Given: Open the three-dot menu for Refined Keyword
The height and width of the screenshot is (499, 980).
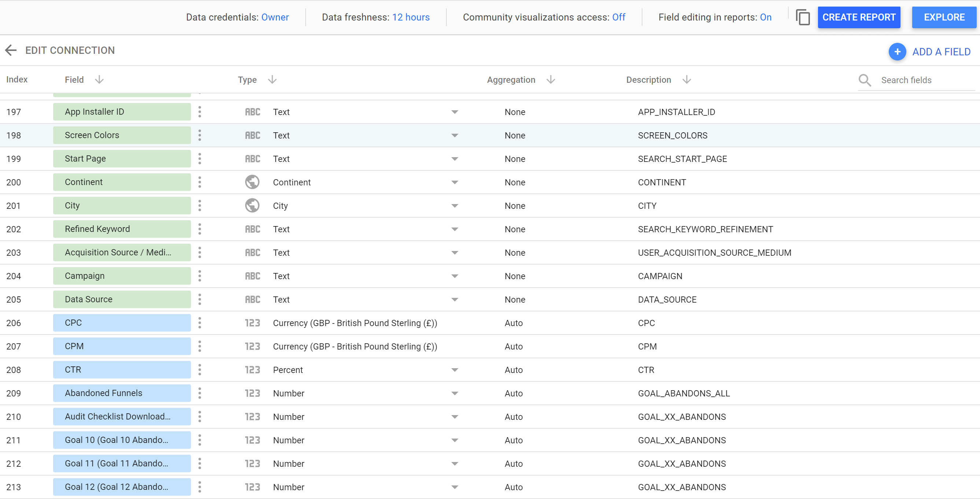Looking at the screenshot, I should pyautogui.click(x=200, y=229).
